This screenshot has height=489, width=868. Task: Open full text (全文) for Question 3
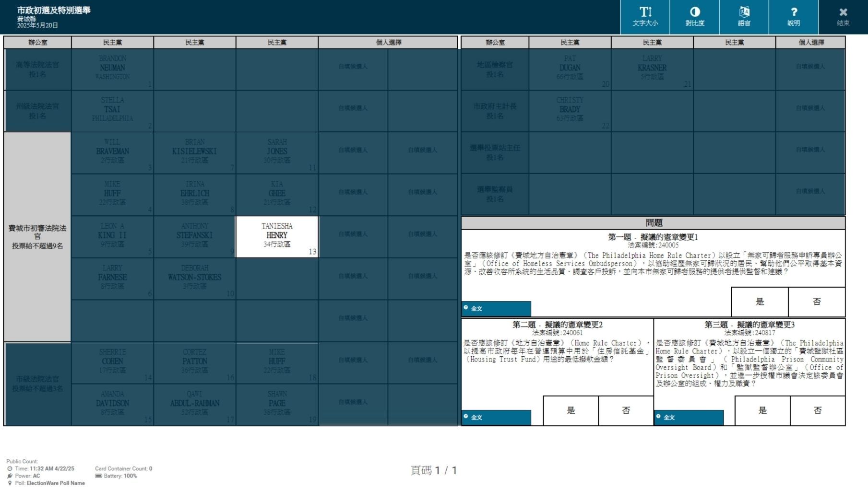pyautogui.click(x=689, y=417)
